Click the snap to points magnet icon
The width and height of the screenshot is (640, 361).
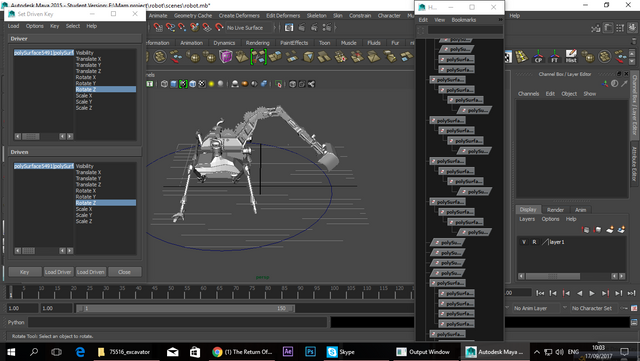[182, 27]
